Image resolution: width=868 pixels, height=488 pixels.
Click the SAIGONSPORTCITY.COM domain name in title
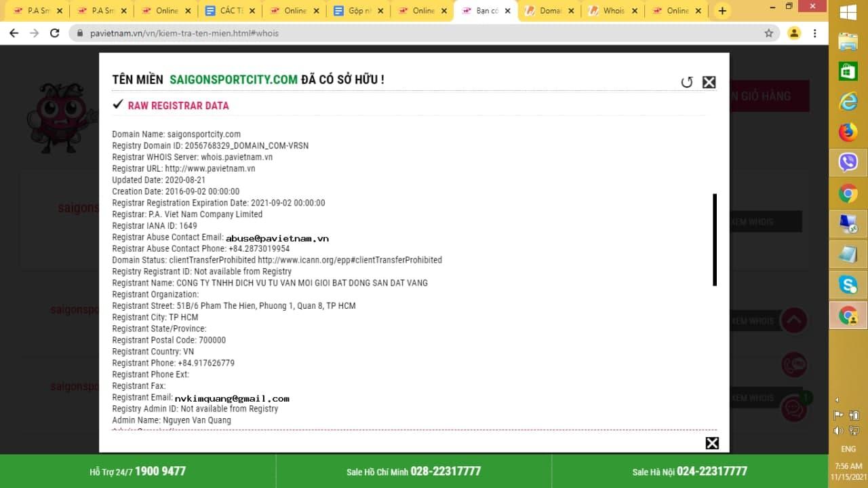(x=233, y=79)
